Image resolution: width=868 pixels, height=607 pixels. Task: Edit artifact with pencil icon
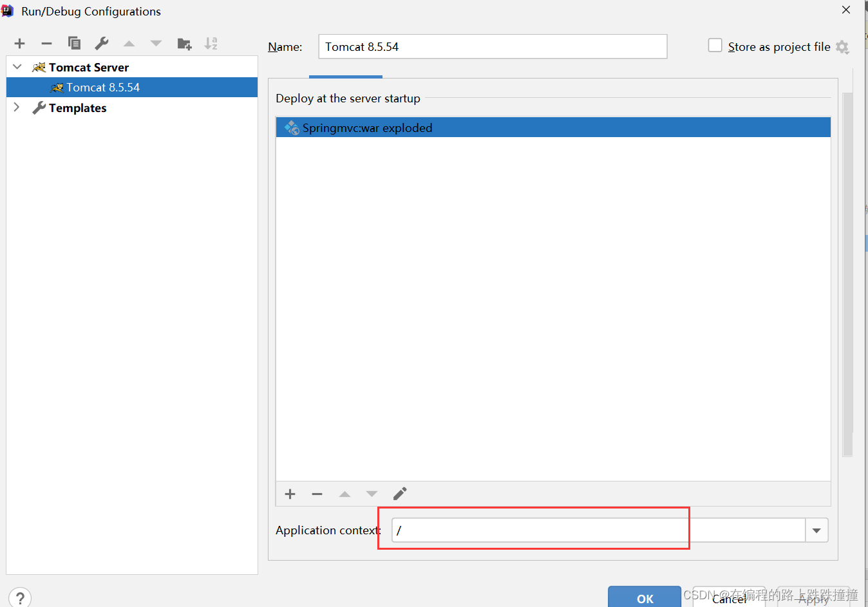tap(400, 494)
